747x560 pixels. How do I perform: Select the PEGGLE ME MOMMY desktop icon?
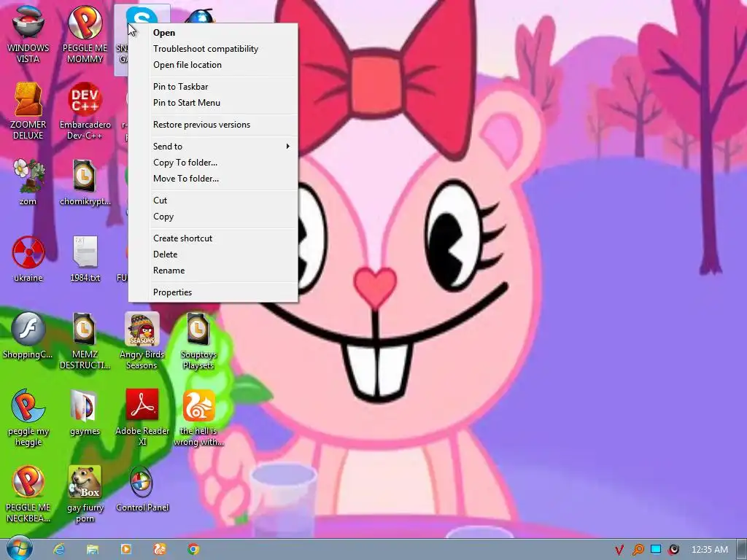[85, 34]
